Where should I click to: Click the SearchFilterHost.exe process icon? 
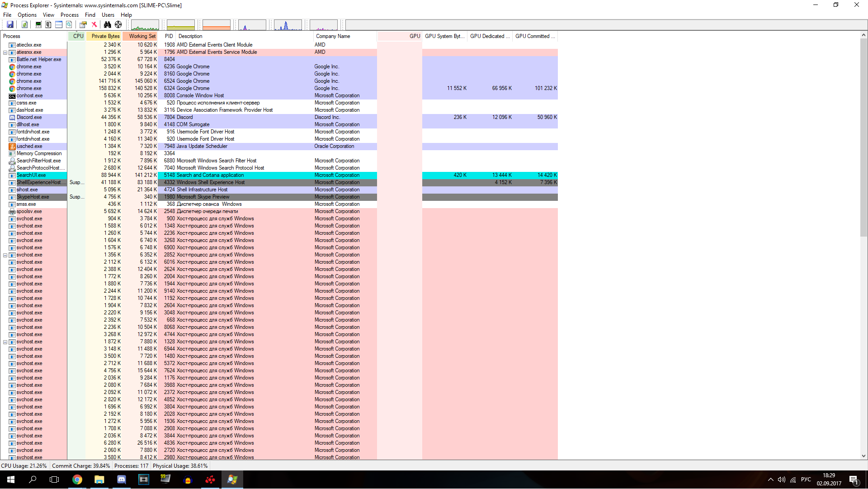(12, 161)
